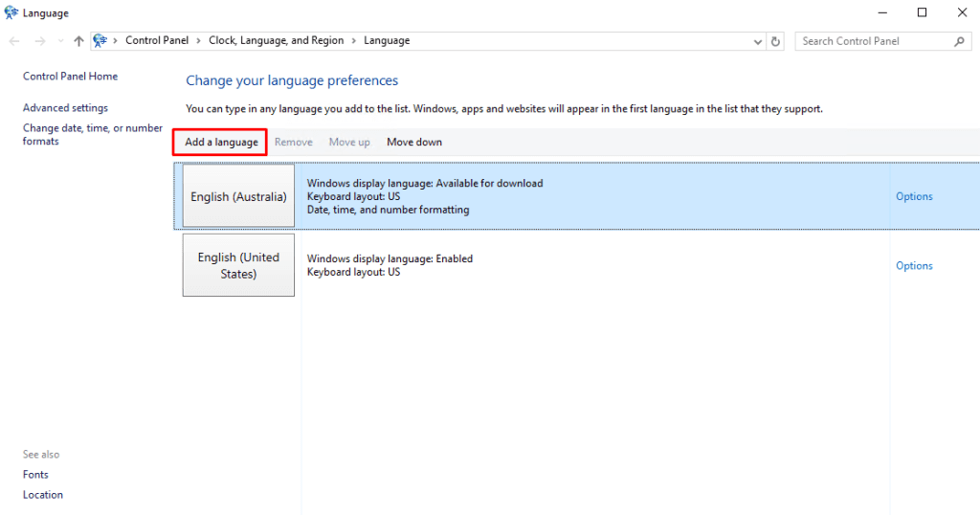This screenshot has height=515, width=980.
Task: Minimize the Language window
Action: click(x=882, y=12)
